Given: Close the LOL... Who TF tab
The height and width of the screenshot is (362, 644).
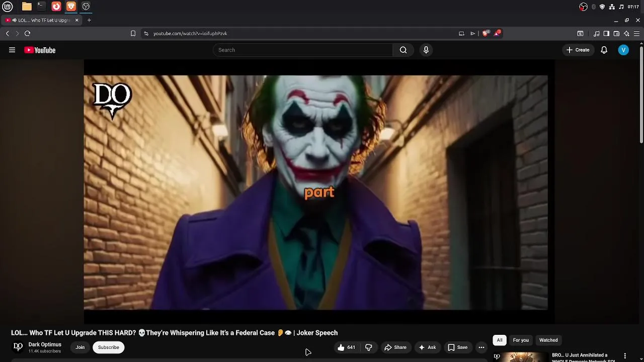Looking at the screenshot, I should click(x=77, y=20).
